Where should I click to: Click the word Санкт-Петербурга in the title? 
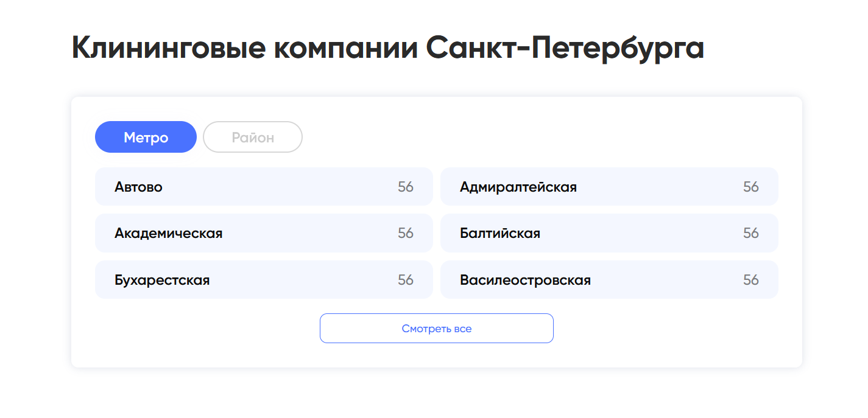pyautogui.click(x=565, y=49)
